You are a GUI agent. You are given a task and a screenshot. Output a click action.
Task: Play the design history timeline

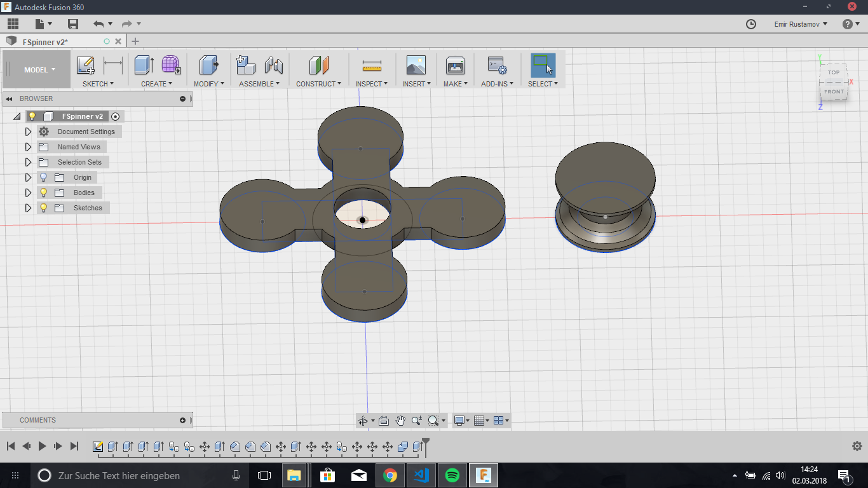point(42,446)
